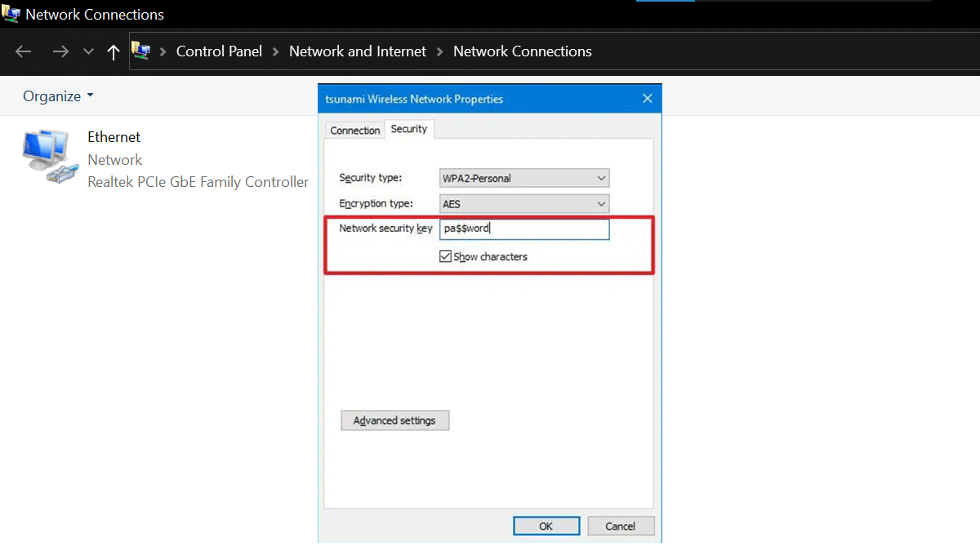Screen dimensions: 980x551
Task: Click Network and Internet in the breadcrumb
Action: (358, 51)
